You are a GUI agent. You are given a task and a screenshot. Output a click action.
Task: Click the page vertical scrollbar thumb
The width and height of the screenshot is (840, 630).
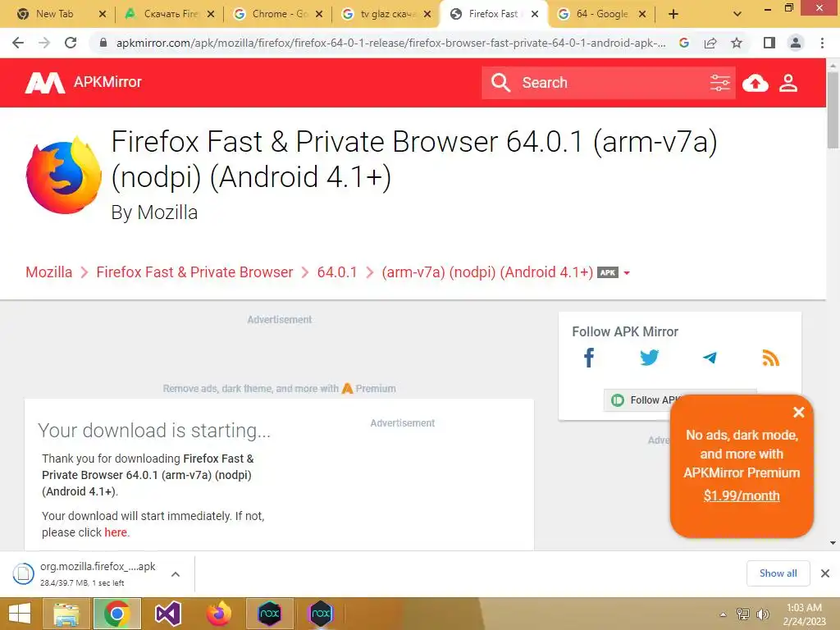point(833,110)
